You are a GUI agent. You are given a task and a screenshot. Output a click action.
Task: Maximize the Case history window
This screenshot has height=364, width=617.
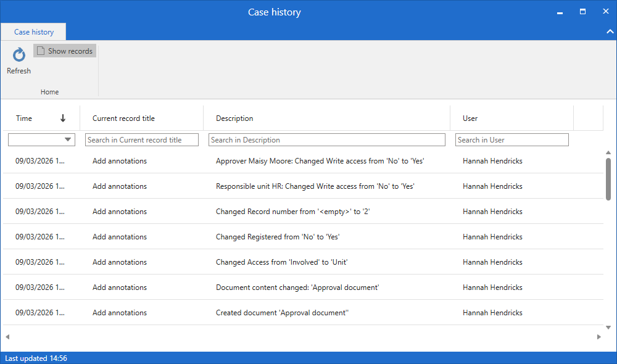tap(583, 12)
